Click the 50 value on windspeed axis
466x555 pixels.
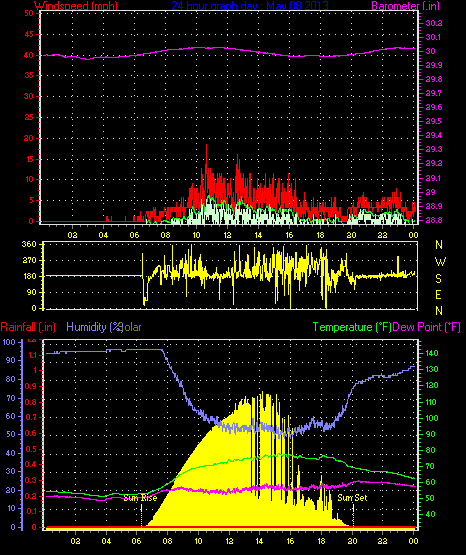29,13
